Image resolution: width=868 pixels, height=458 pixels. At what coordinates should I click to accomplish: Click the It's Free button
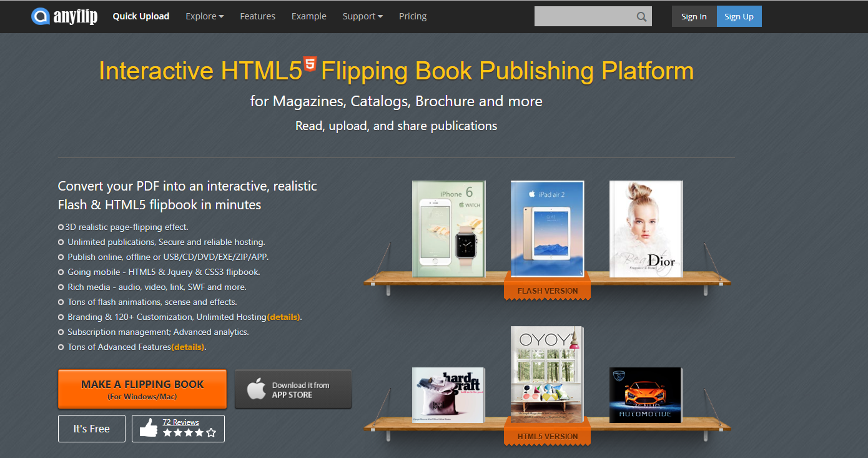pos(92,429)
